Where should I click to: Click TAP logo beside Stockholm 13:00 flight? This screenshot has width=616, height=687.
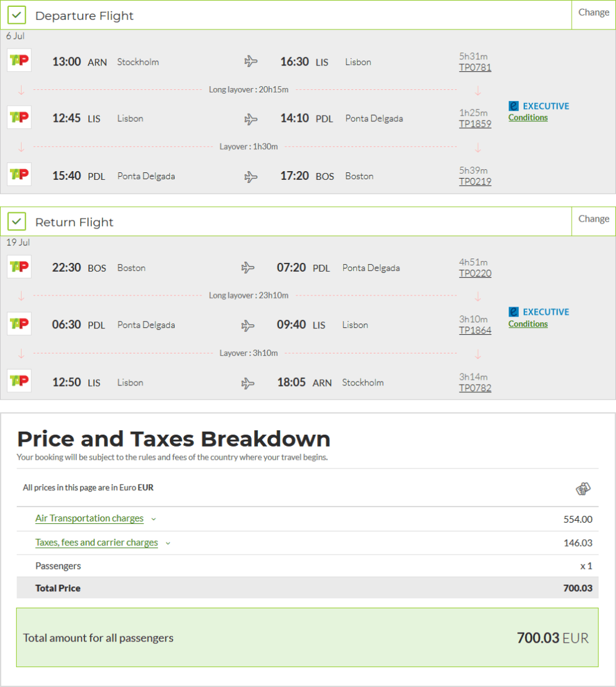click(x=19, y=61)
